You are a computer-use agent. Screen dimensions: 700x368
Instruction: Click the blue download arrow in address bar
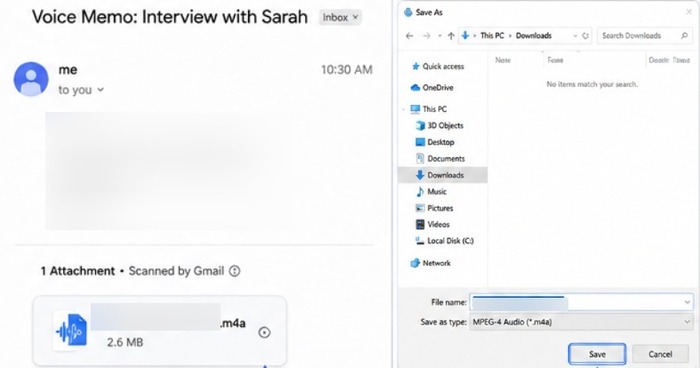click(465, 35)
